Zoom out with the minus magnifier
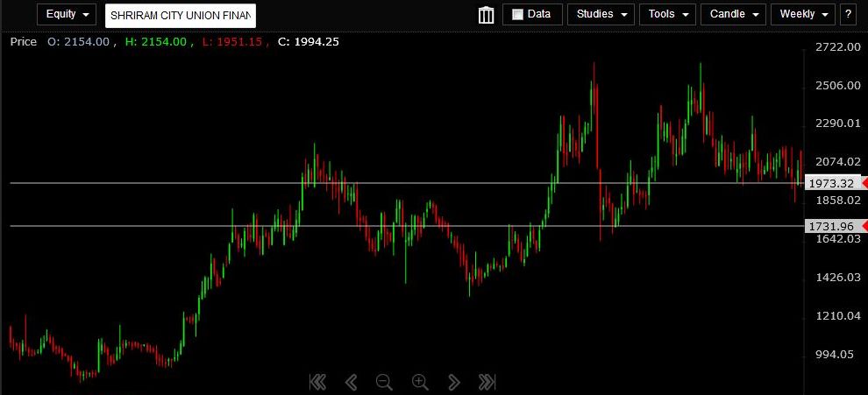 [384, 382]
